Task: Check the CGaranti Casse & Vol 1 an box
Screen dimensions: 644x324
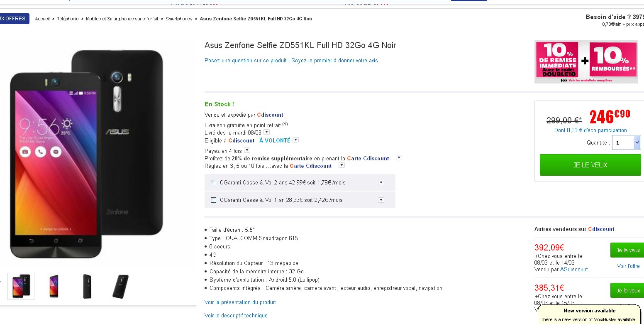Action: pyautogui.click(x=214, y=200)
